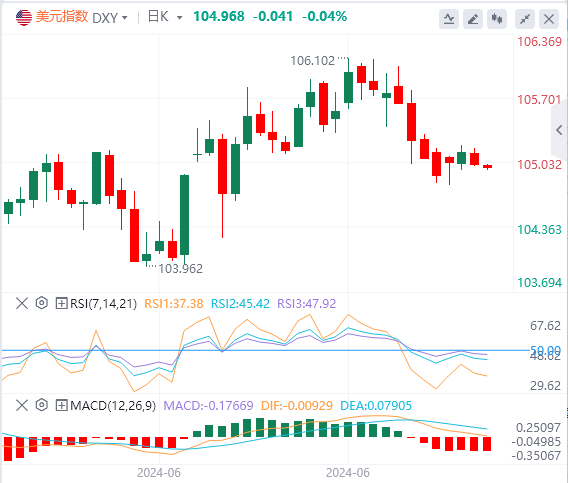The height and width of the screenshot is (483, 568).
Task: Click the RSI 50.00 level line
Action: tap(266, 350)
